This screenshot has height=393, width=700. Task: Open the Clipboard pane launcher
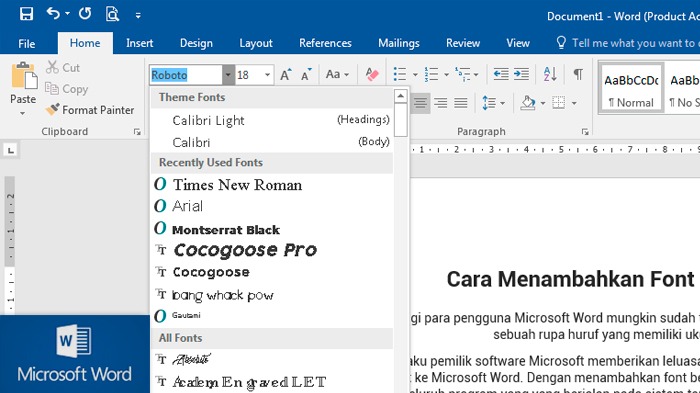click(137, 132)
